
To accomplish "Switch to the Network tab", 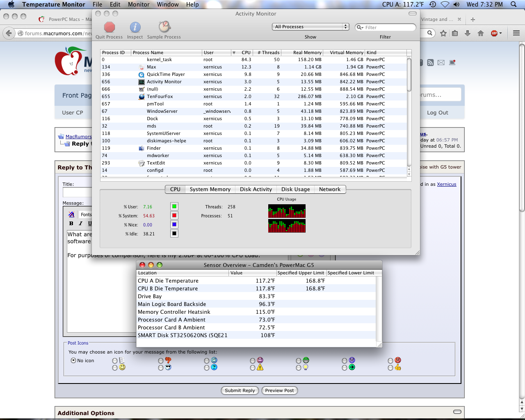I will pyautogui.click(x=330, y=189).
